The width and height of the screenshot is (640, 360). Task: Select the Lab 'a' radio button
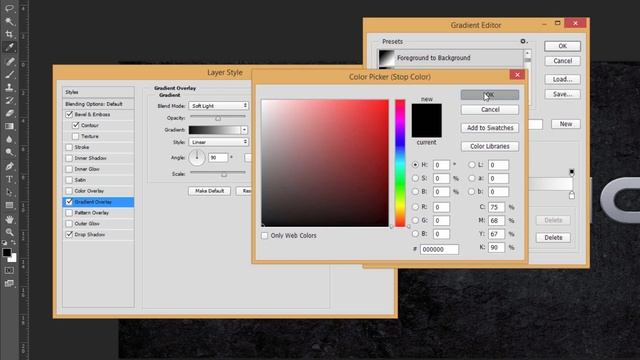pyautogui.click(x=471, y=178)
